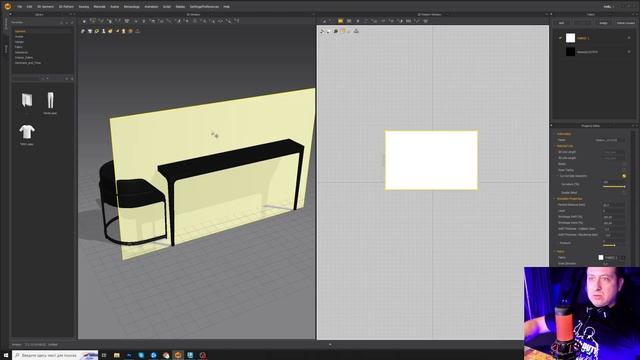Open the 2D Pattern menu

tap(66, 7)
